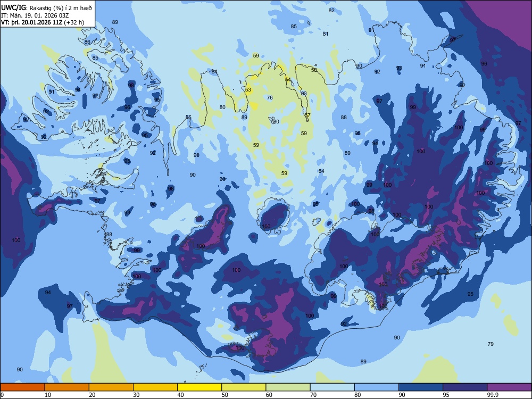The image size is (532, 399).
Task: Click the 'IT: Mán. 19. 01. 2026 03Z' line
Action: coord(35,15)
